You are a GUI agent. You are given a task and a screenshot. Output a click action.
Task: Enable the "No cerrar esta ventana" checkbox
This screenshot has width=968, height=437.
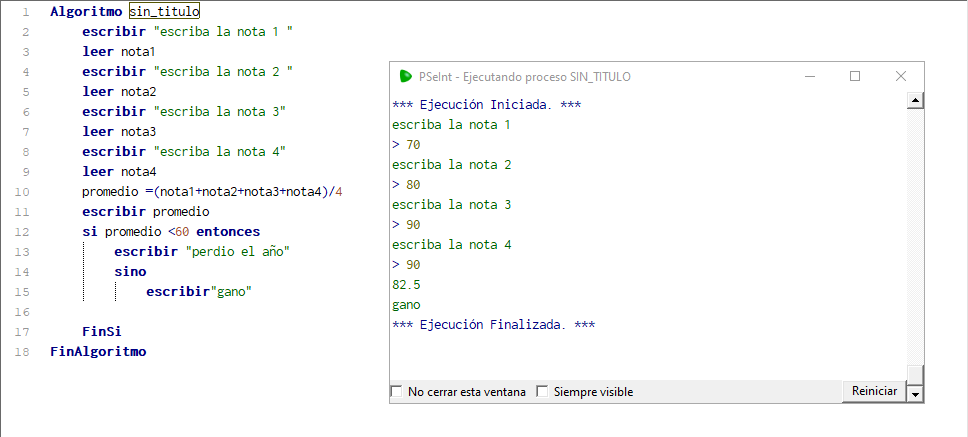coord(397,392)
